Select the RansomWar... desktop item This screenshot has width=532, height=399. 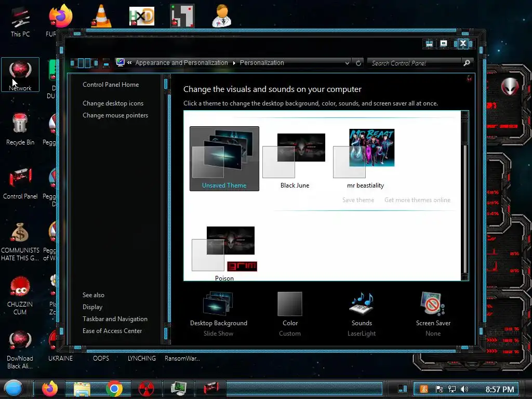(182, 358)
